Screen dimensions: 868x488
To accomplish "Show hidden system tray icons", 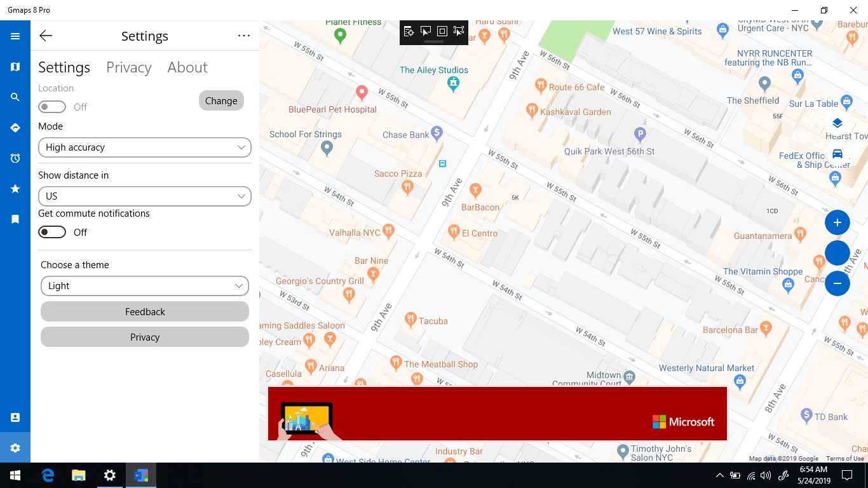I will 719,475.
